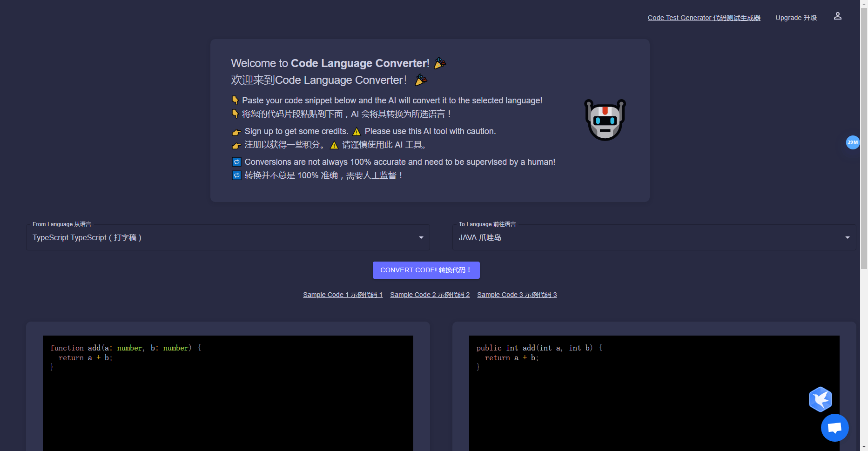Screen dimensions: 868x451
Task: Select the Upgrade 升级 menu item
Action: 796,18
